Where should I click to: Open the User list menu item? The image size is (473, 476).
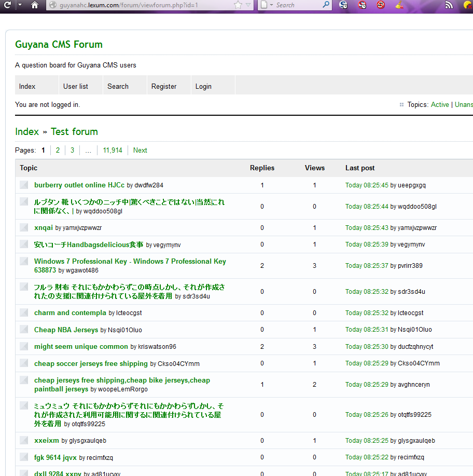pos(76,86)
